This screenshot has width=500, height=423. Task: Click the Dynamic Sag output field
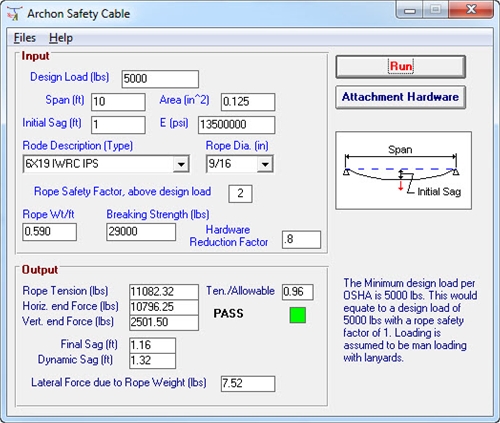152,361
